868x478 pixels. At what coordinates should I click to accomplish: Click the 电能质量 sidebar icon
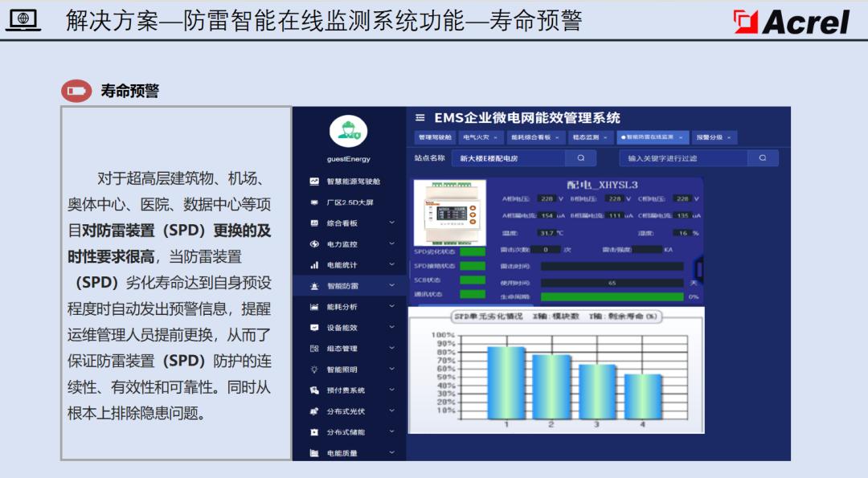[x=314, y=453]
